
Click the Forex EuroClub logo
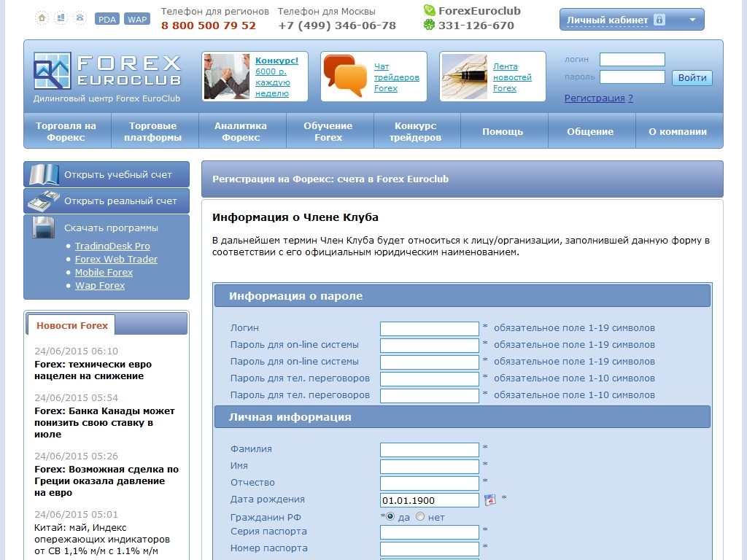107,71
